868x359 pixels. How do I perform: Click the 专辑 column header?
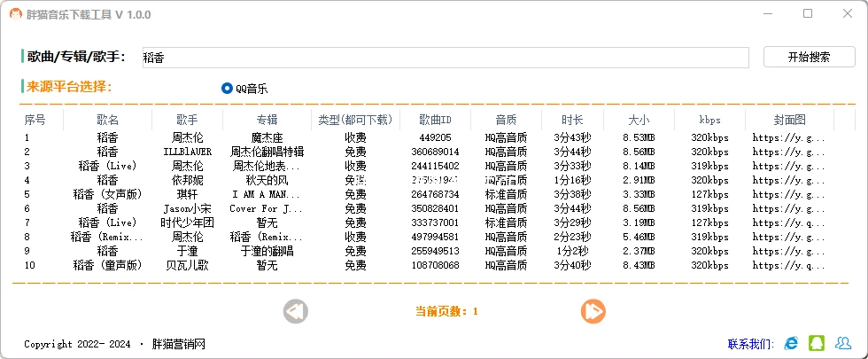[x=267, y=120]
